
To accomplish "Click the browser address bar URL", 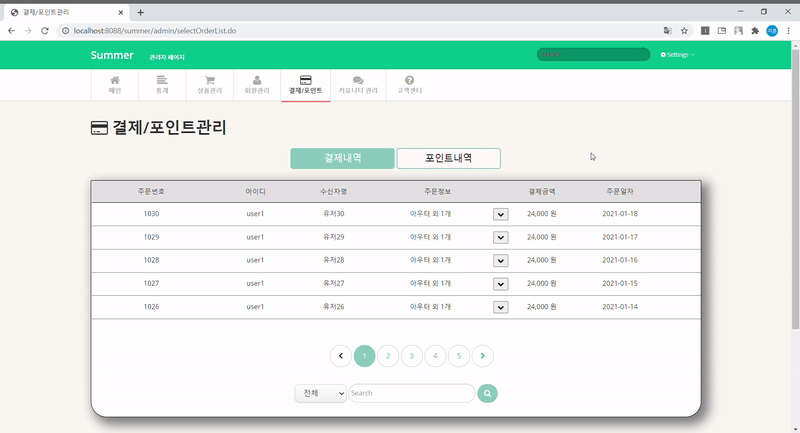I will point(155,31).
